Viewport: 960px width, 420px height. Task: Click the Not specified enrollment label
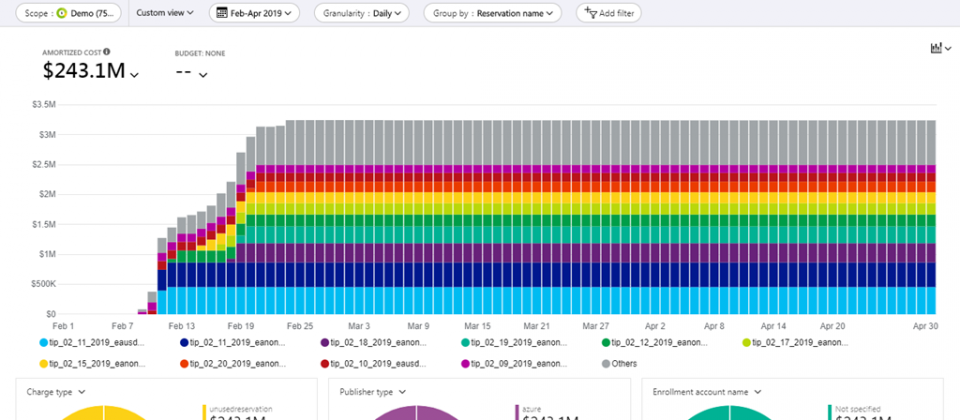(x=858, y=409)
